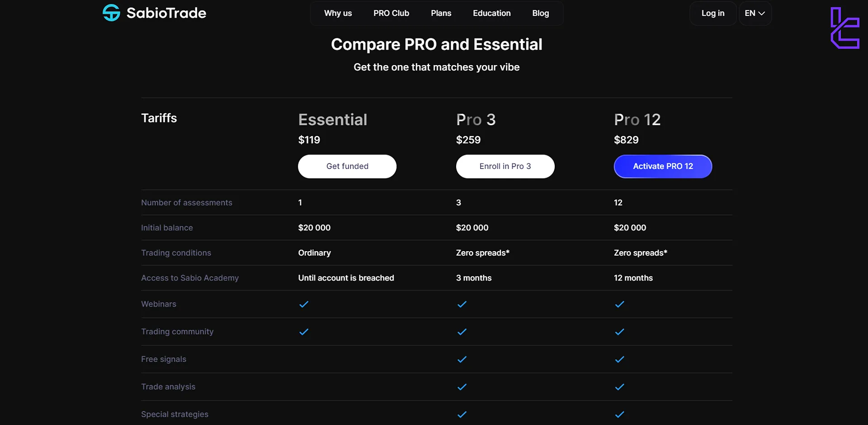Navigate to the Education section
868x425 pixels.
[x=491, y=13]
